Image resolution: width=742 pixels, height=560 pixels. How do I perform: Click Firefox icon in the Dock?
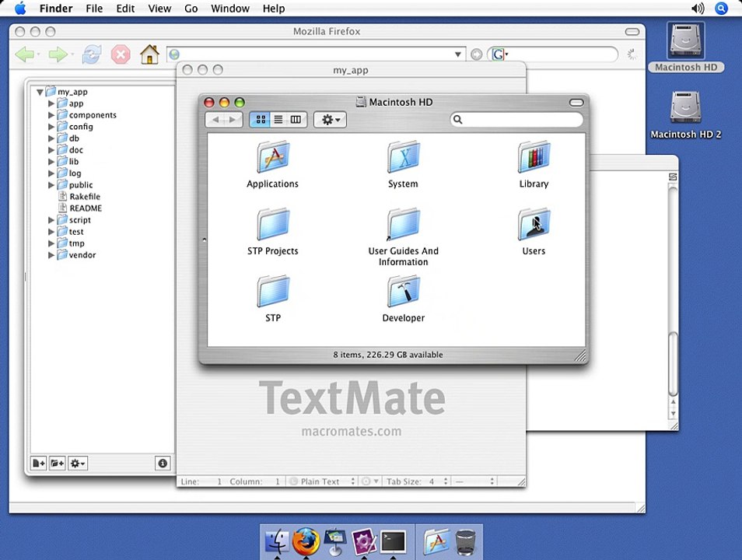[306, 541]
